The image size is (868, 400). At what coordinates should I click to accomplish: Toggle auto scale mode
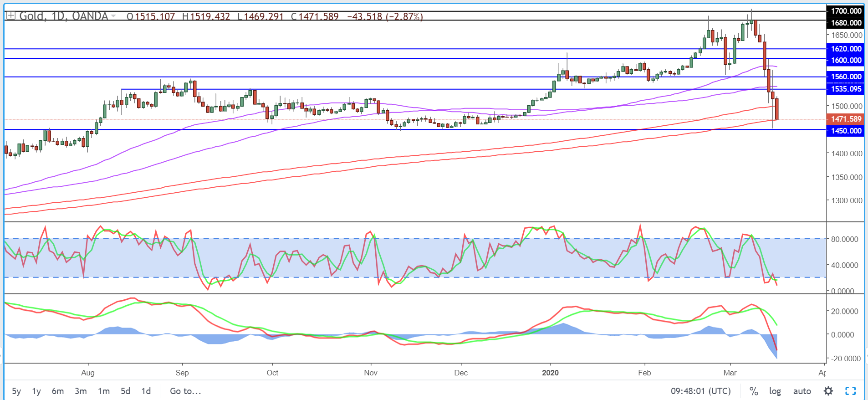[802, 391]
